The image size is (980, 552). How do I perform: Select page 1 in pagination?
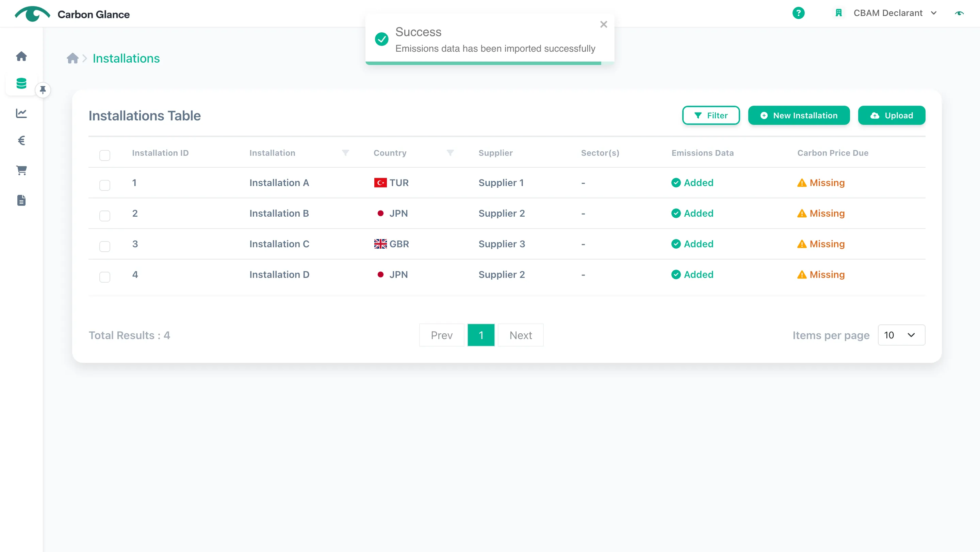click(481, 335)
